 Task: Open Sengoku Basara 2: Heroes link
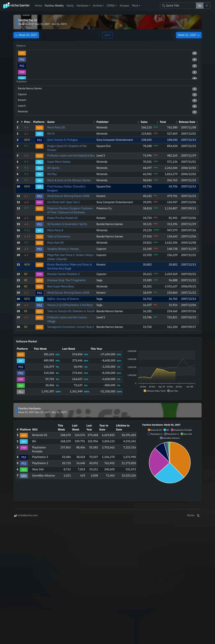(x=63, y=249)
